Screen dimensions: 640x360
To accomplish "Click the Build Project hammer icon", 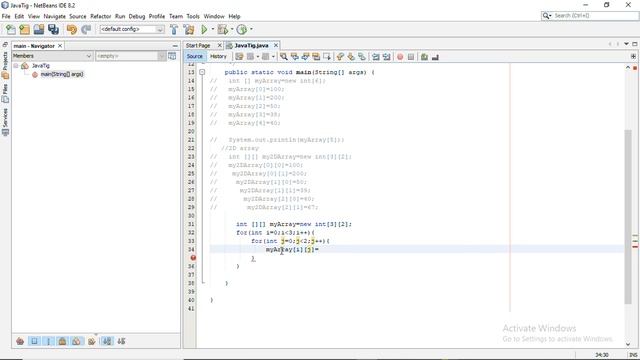I will tap(174, 29).
